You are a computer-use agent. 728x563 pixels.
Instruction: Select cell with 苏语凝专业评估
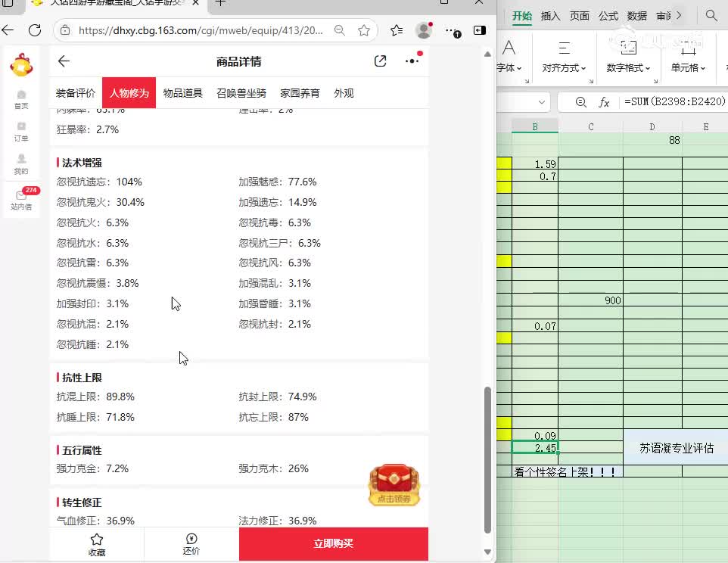(x=676, y=447)
